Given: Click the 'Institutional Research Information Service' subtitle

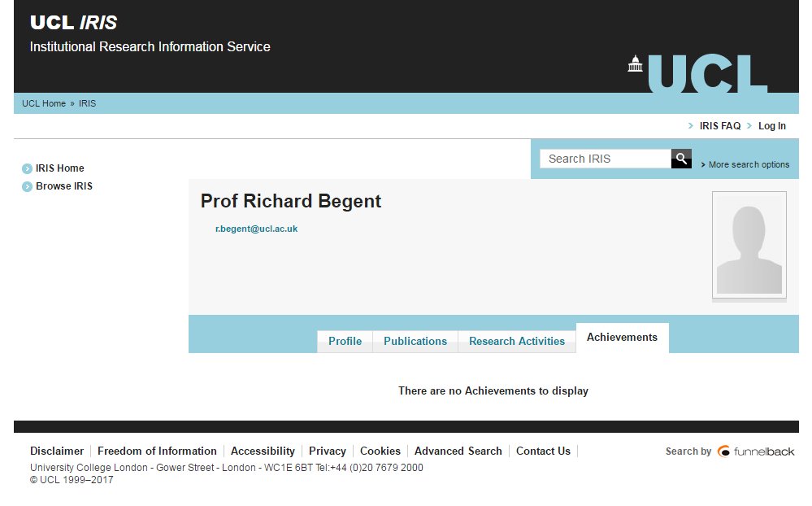Looking at the screenshot, I should [150, 46].
